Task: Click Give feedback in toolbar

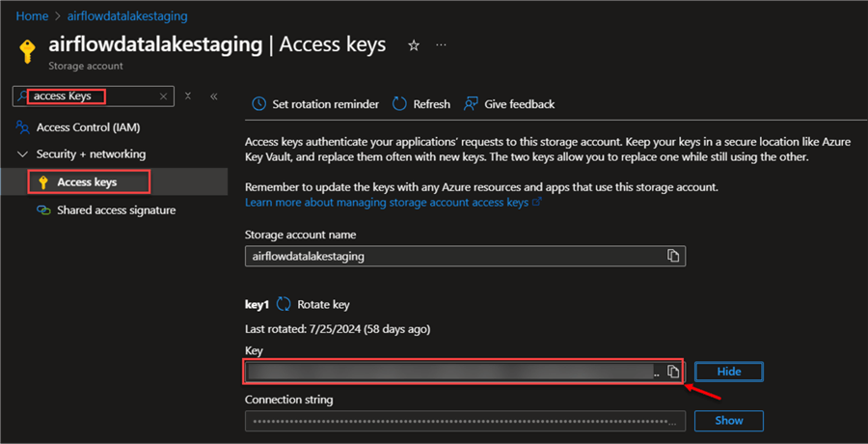Action: tap(509, 104)
